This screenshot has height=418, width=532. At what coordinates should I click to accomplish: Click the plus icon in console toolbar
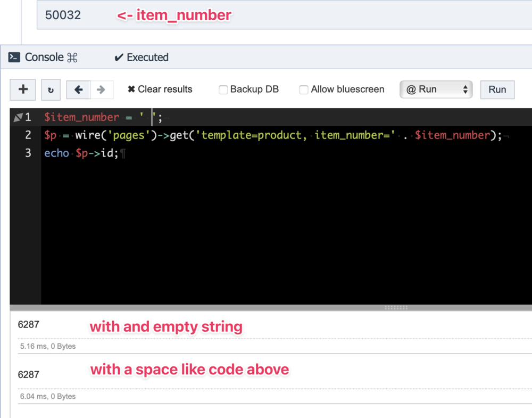[23, 89]
